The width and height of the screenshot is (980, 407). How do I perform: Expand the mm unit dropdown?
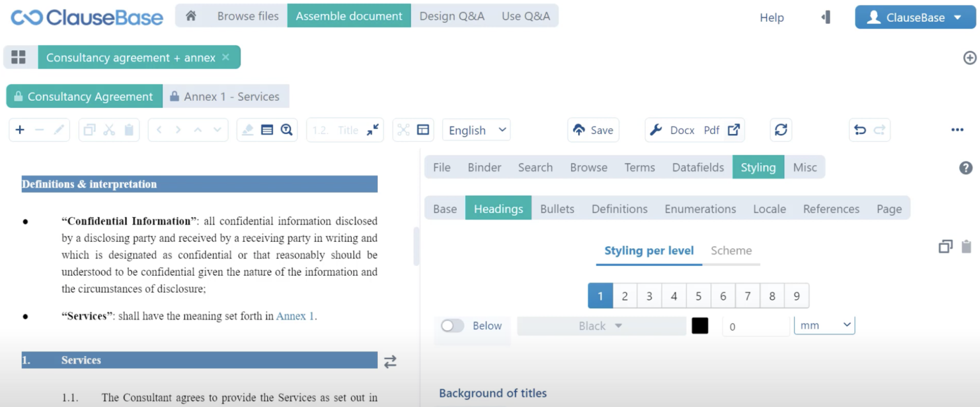(x=824, y=325)
